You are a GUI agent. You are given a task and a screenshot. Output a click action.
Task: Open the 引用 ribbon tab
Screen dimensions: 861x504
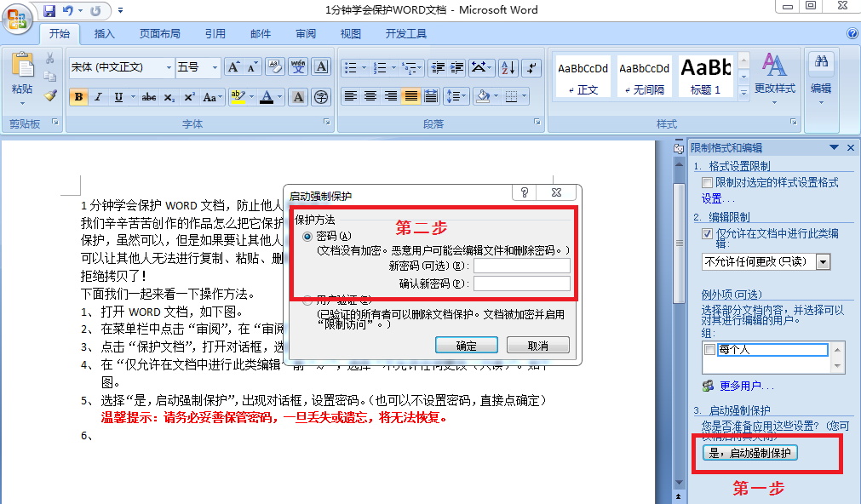(215, 33)
